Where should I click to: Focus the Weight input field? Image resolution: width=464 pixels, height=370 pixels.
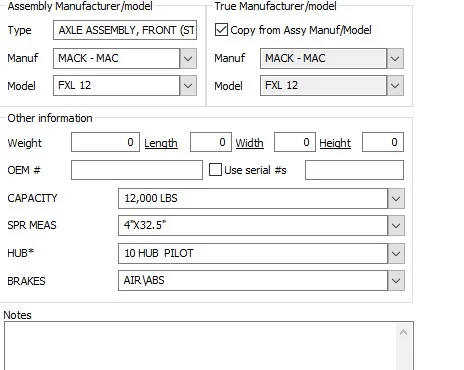click(x=105, y=142)
